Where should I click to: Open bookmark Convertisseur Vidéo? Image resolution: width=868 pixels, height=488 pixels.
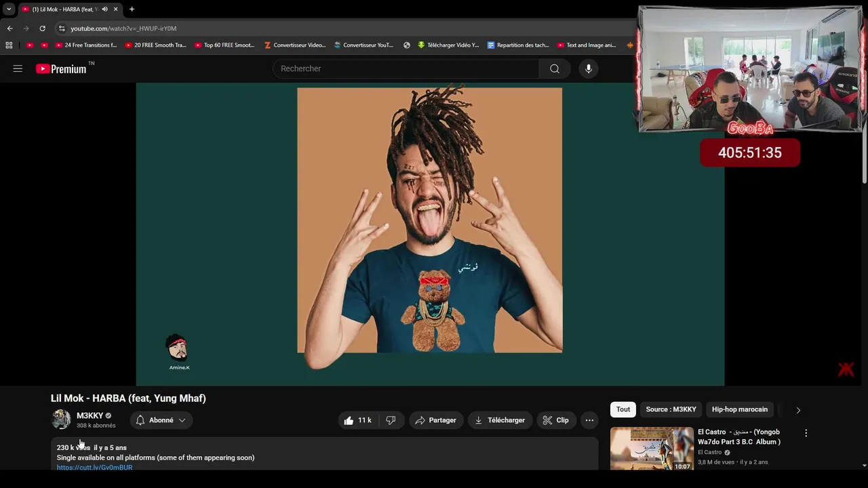(x=295, y=45)
